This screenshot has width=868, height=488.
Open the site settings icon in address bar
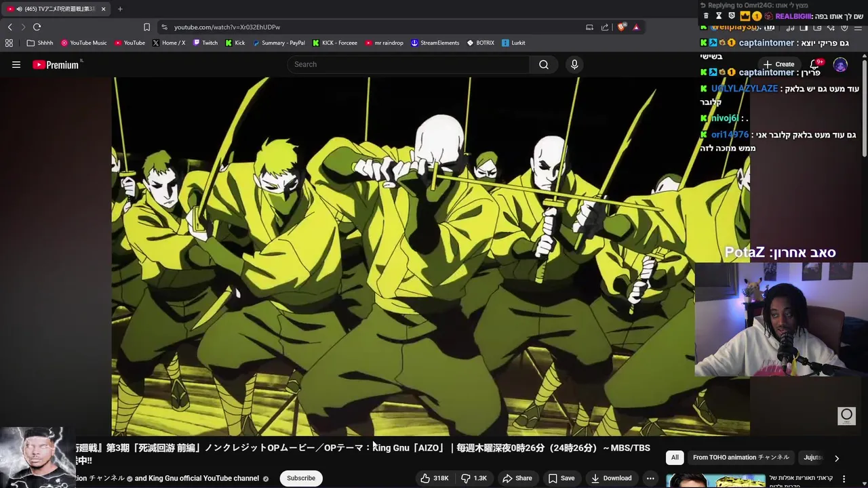(x=164, y=27)
